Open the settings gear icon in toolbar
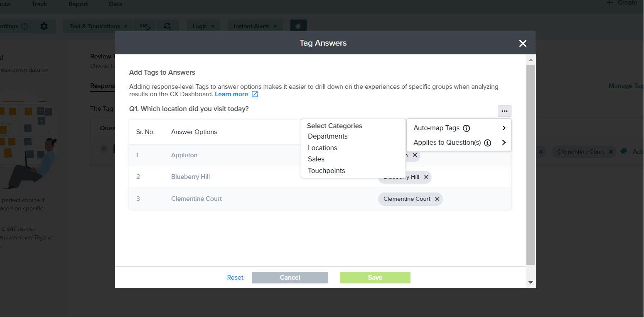 [44, 26]
